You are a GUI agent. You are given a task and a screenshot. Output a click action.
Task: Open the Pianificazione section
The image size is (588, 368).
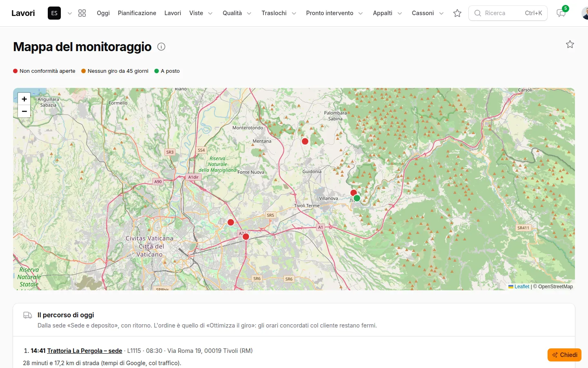[137, 13]
